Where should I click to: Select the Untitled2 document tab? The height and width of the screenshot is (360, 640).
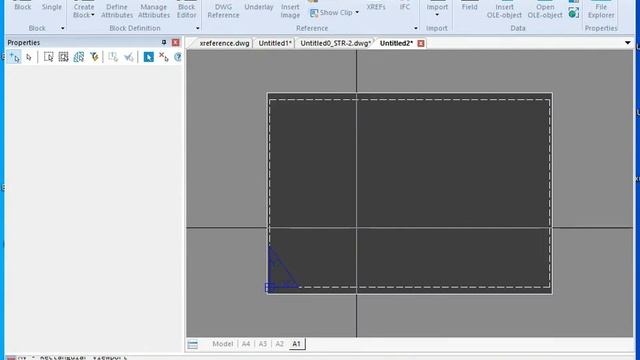(x=396, y=43)
